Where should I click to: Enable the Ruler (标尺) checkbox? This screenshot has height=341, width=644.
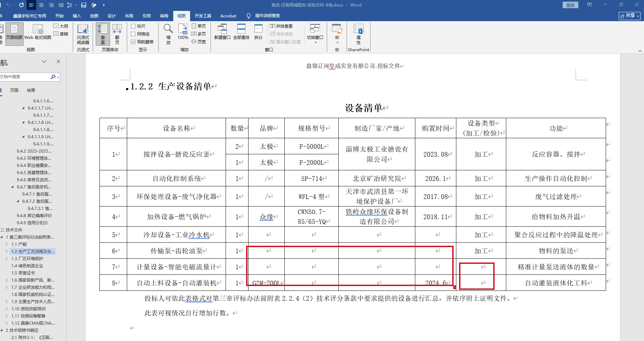coord(134,26)
